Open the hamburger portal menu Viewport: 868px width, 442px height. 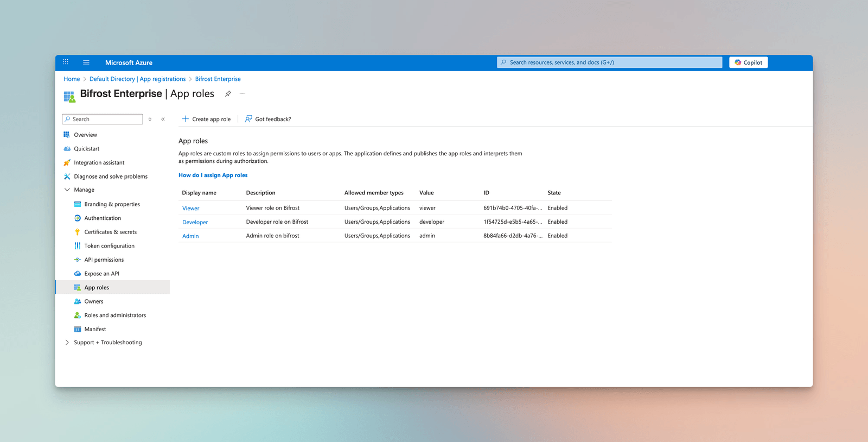click(86, 62)
